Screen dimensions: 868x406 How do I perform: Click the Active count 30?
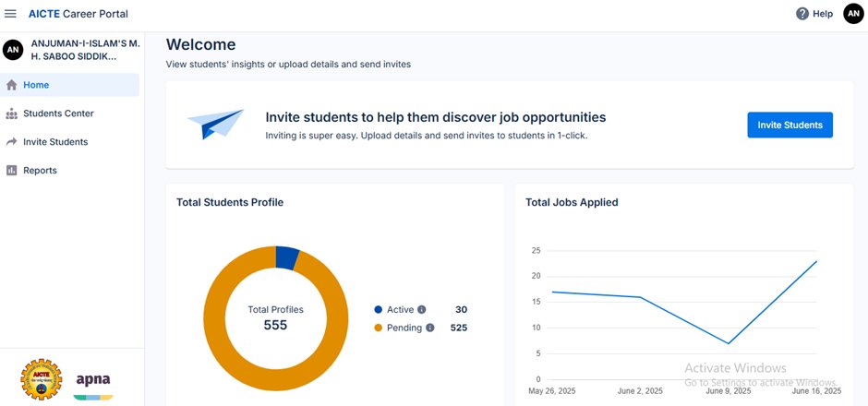click(461, 310)
